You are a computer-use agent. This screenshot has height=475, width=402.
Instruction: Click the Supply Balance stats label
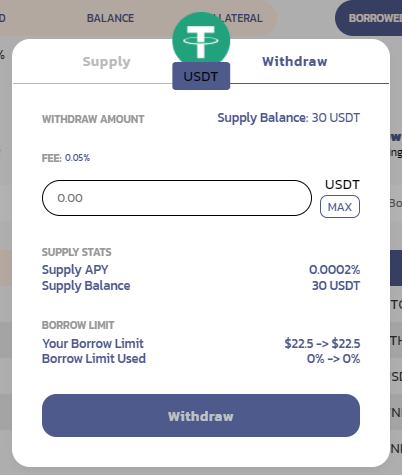pos(86,286)
